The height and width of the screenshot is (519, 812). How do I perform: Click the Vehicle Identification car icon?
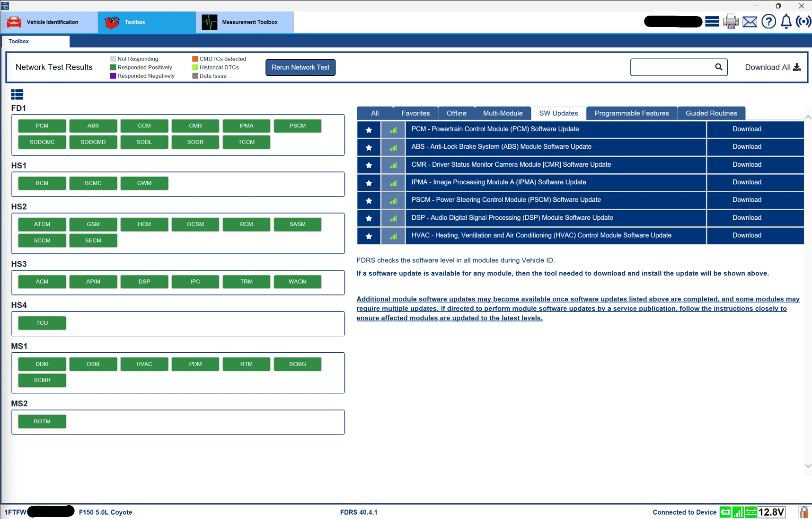point(14,22)
